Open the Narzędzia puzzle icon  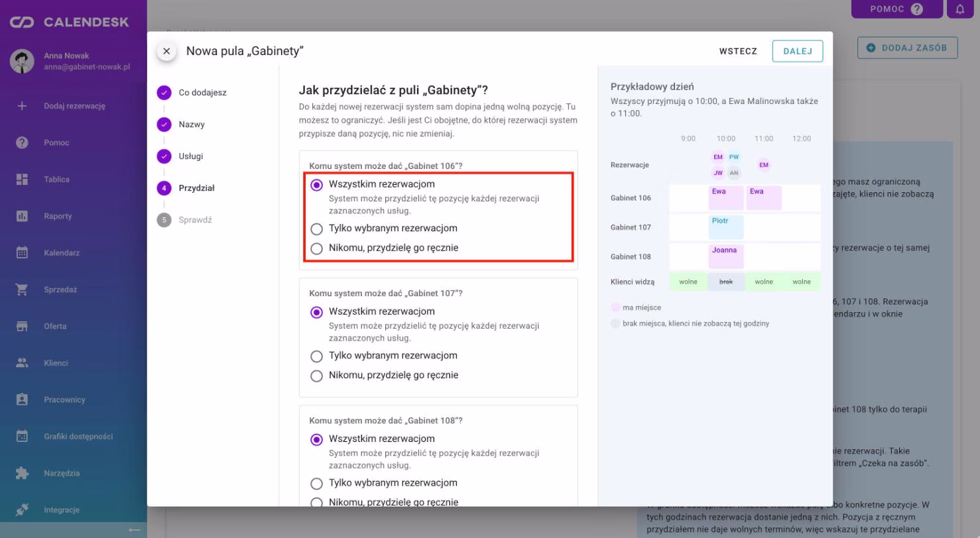click(22, 473)
